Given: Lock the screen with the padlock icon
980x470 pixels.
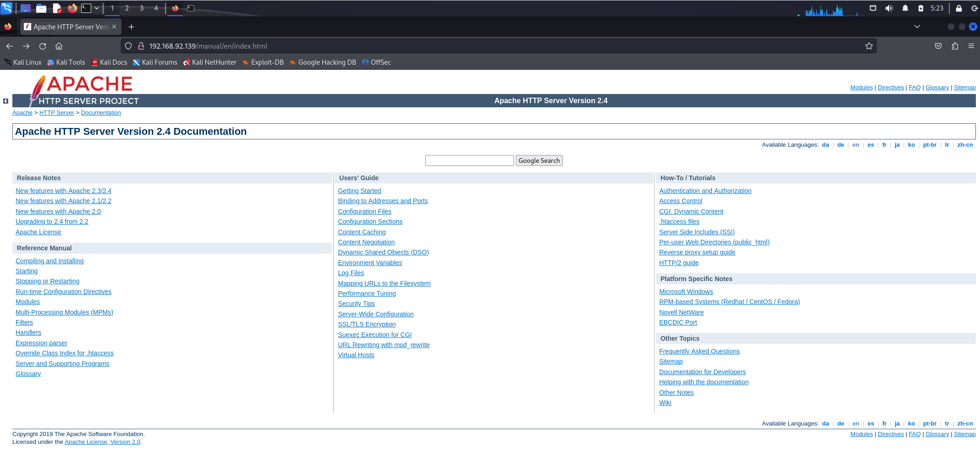Looking at the screenshot, I should point(958,8).
